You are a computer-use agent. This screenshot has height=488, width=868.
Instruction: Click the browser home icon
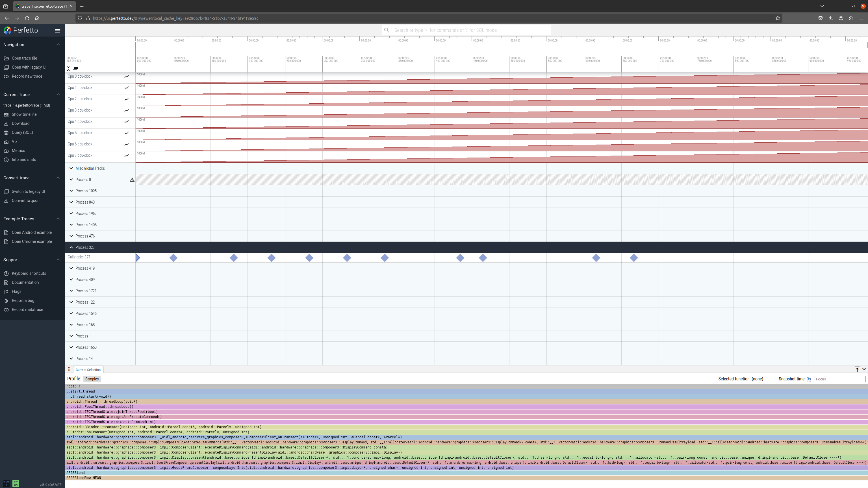37,18
